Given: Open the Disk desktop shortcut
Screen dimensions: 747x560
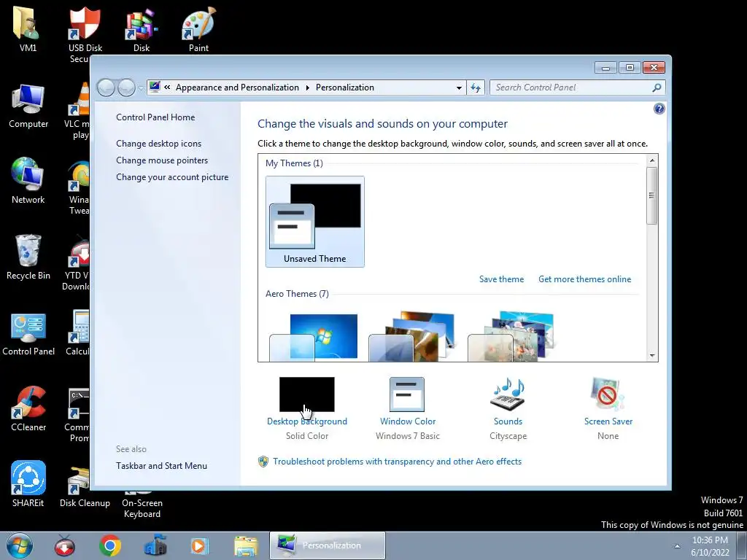Looking at the screenshot, I should [141, 28].
